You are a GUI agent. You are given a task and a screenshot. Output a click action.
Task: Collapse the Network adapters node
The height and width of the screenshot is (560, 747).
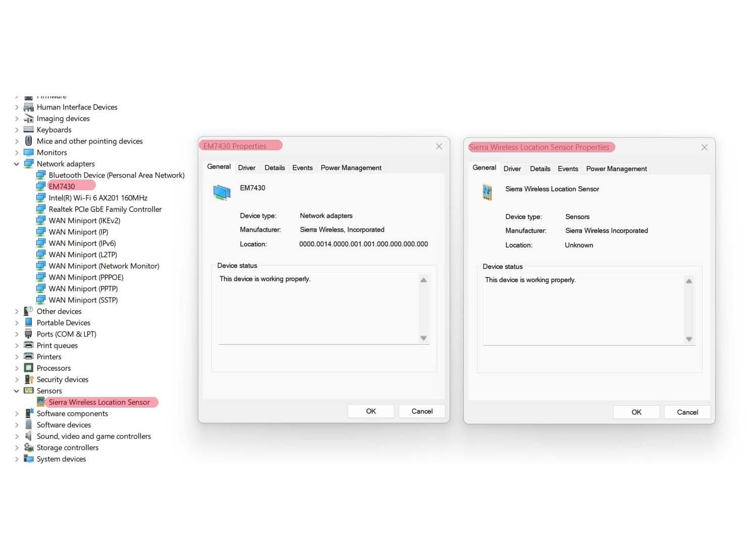(x=17, y=164)
